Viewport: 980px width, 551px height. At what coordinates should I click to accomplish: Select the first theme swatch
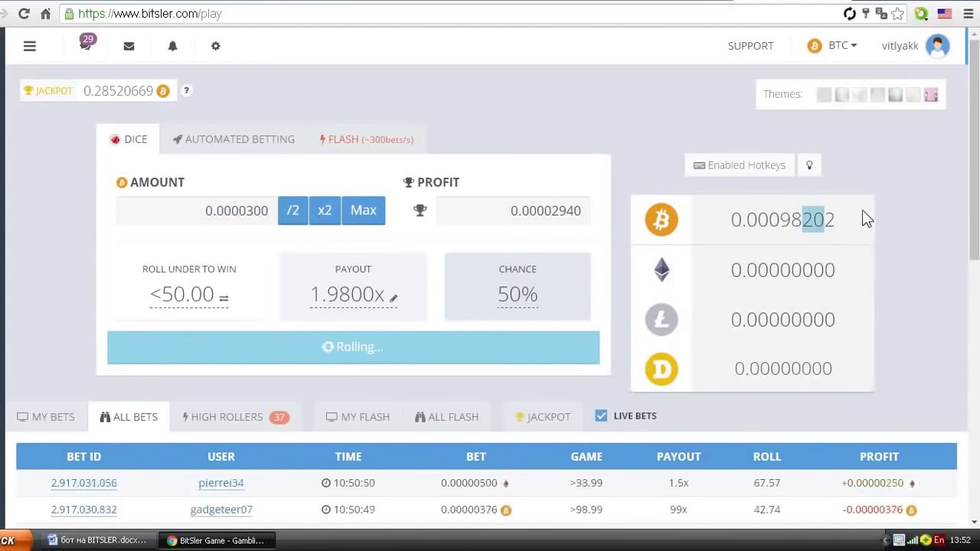coord(824,94)
